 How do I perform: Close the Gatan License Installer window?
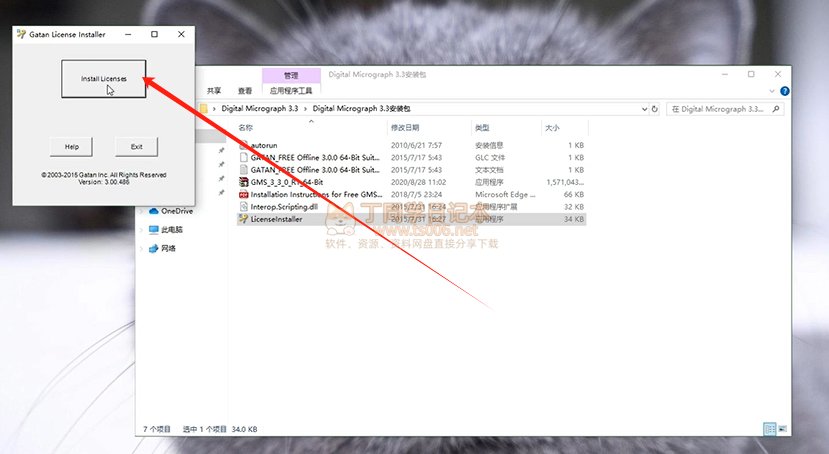[181, 34]
